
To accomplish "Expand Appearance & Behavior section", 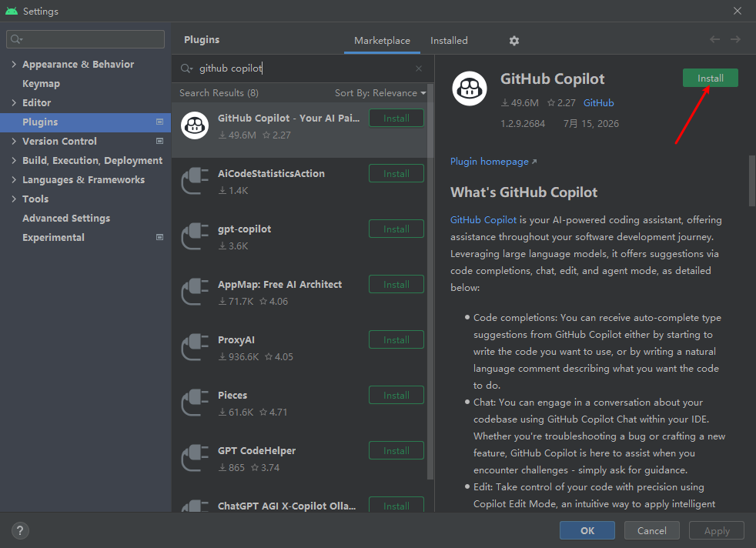I will [x=14, y=64].
